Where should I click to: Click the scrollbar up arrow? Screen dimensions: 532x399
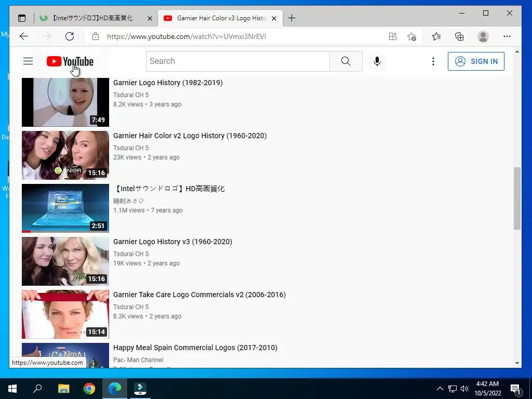click(517, 52)
